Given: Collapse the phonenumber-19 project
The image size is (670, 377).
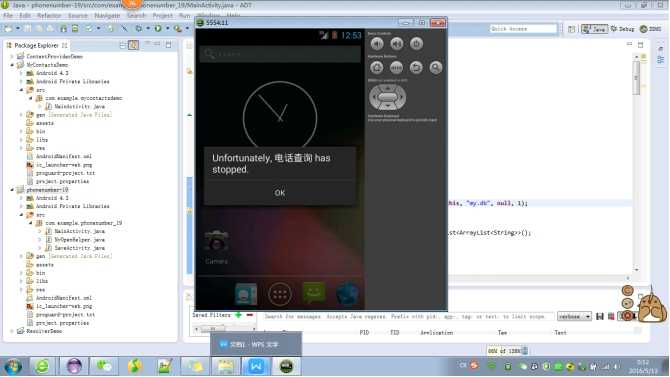Looking at the screenshot, I should [x=12, y=190].
